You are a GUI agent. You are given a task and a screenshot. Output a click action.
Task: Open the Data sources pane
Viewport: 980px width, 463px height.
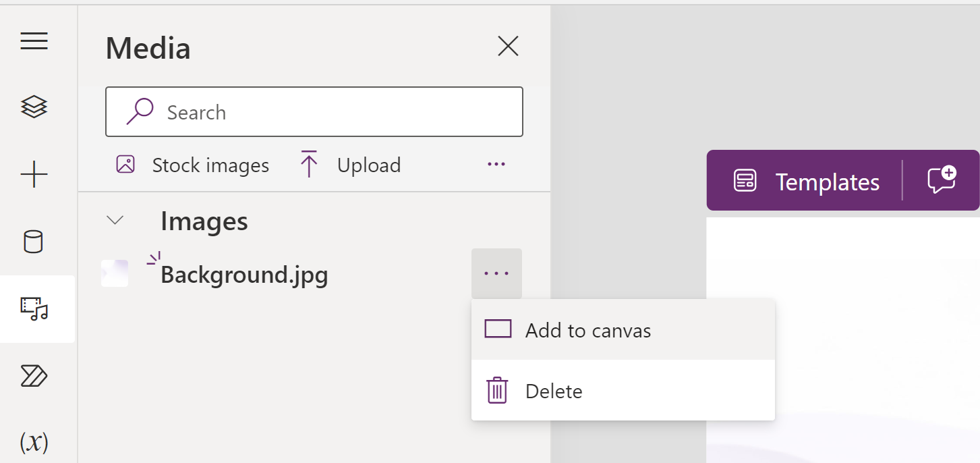[34, 242]
